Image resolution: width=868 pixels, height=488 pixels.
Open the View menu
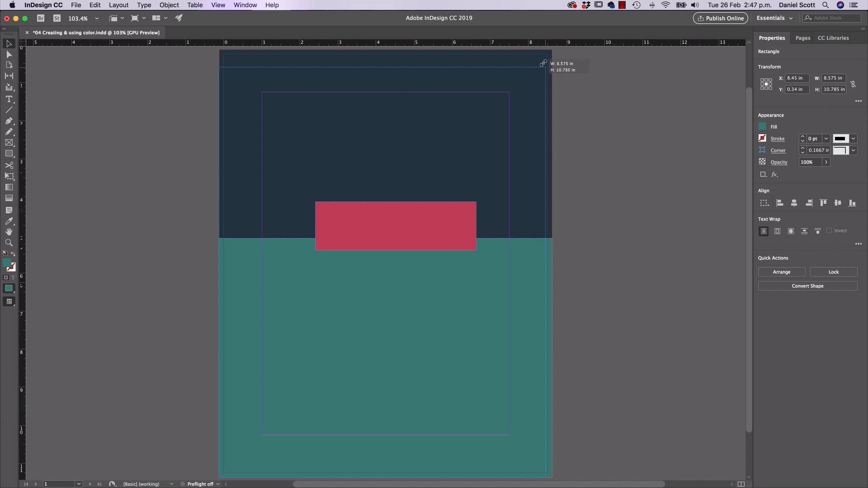pos(218,5)
